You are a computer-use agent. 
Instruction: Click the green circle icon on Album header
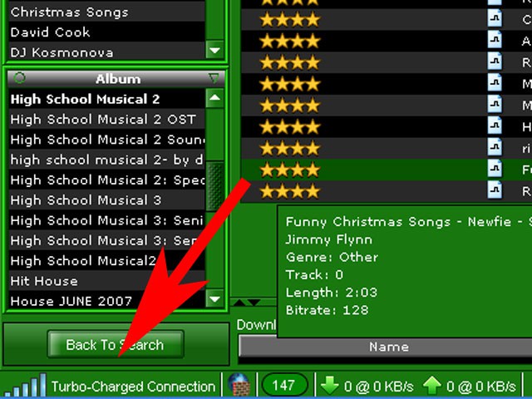19,77
